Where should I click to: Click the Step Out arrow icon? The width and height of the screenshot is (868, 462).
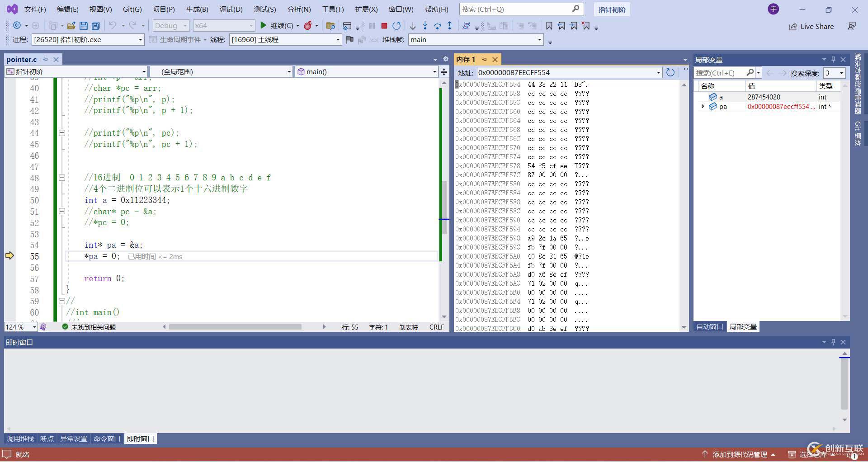[x=449, y=26]
